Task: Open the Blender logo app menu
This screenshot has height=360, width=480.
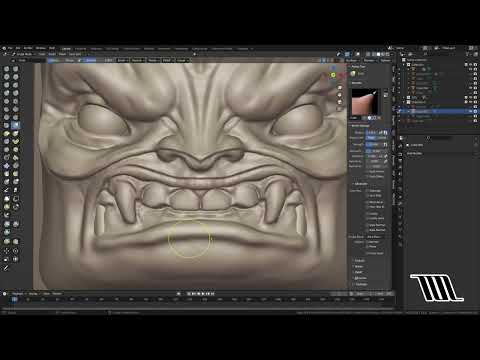Action: click(4, 48)
